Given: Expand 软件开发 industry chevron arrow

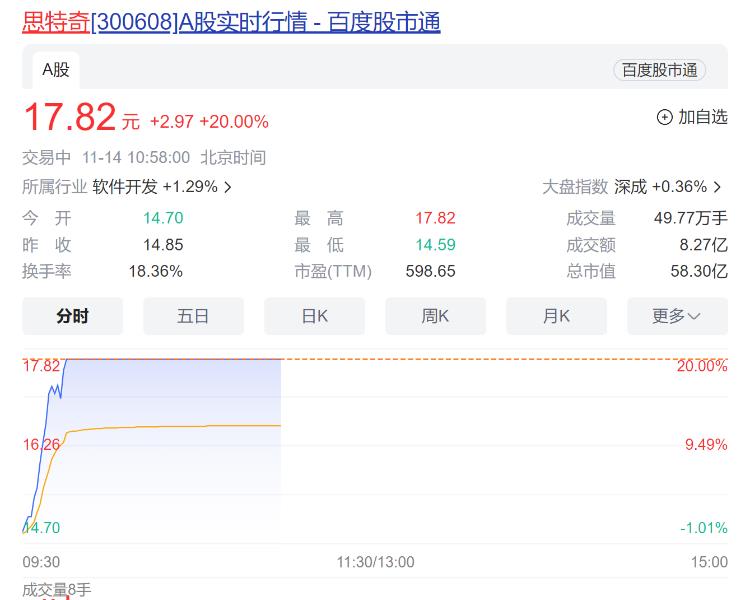Looking at the screenshot, I should [x=228, y=187].
